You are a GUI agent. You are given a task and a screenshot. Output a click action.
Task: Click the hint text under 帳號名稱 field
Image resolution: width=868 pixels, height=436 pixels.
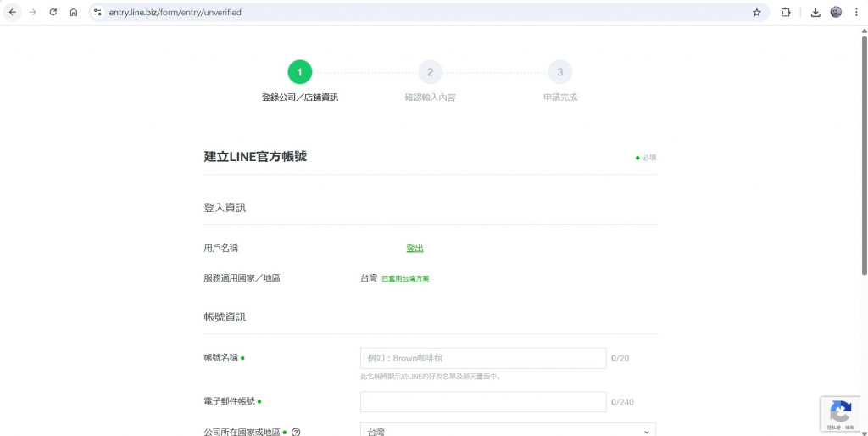pyautogui.click(x=431, y=377)
